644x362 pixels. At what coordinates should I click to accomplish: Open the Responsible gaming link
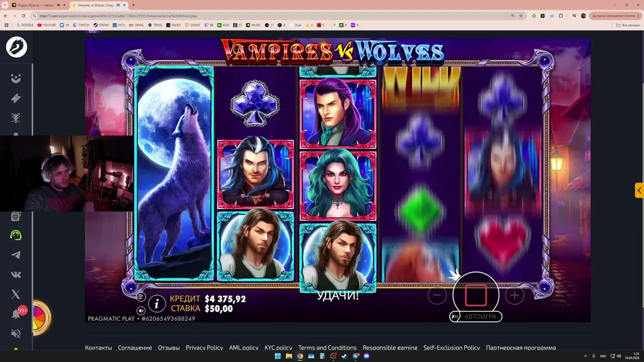[x=390, y=347]
